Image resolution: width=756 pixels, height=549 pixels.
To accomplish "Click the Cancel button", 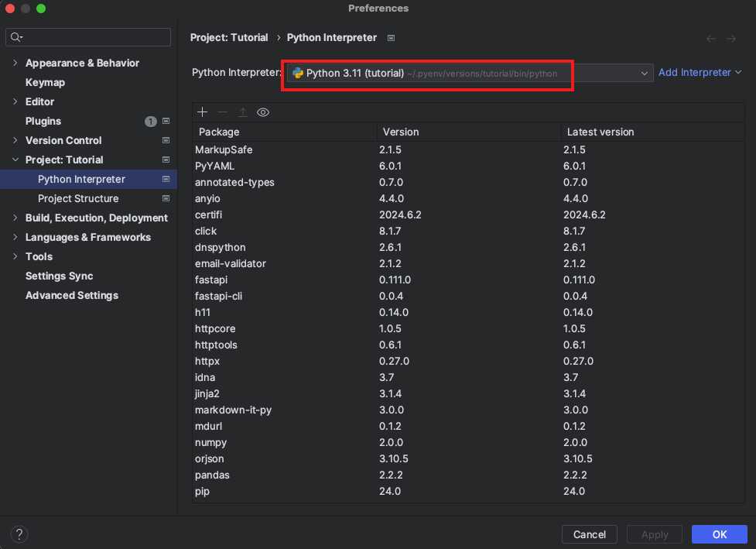I will pos(589,534).
